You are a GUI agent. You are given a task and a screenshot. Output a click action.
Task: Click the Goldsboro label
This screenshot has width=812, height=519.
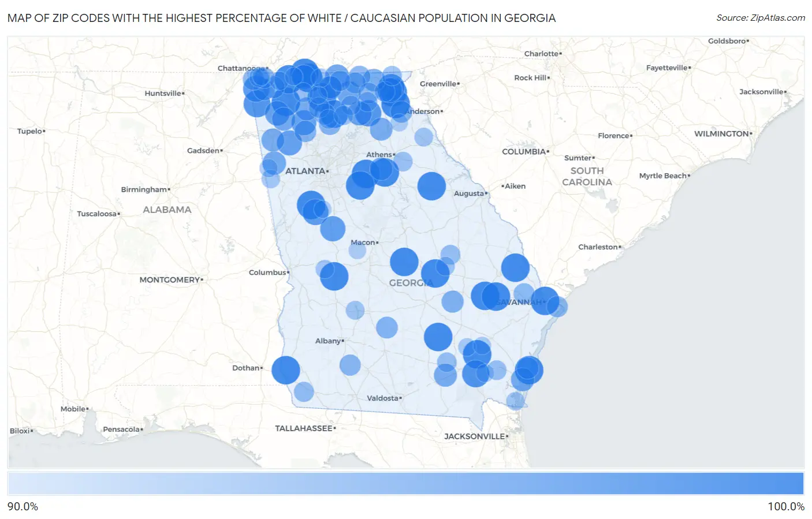(x=727, y=41)
